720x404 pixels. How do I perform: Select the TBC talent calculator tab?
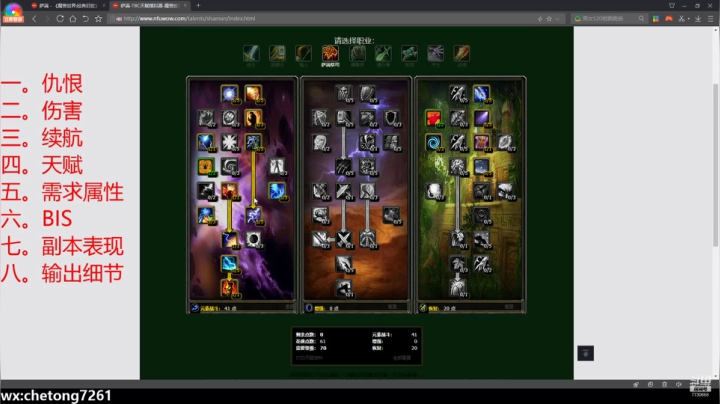pos(148,6)
